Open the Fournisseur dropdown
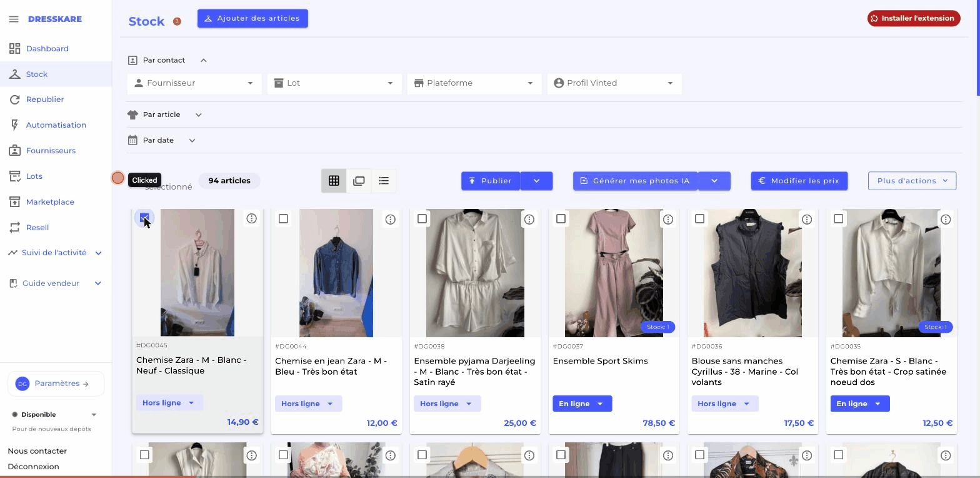The height and width of the screenshot is (478, 980). [x=194, y=83]
